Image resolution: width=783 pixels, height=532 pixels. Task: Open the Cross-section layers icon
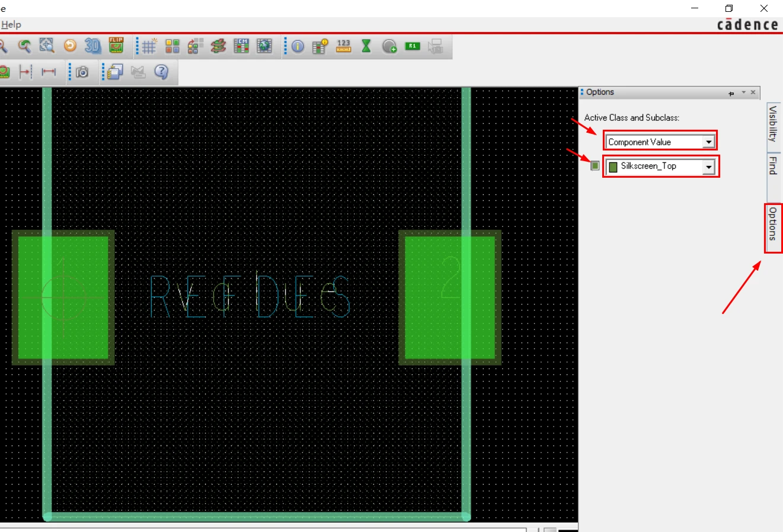click(x=218, y=46)
